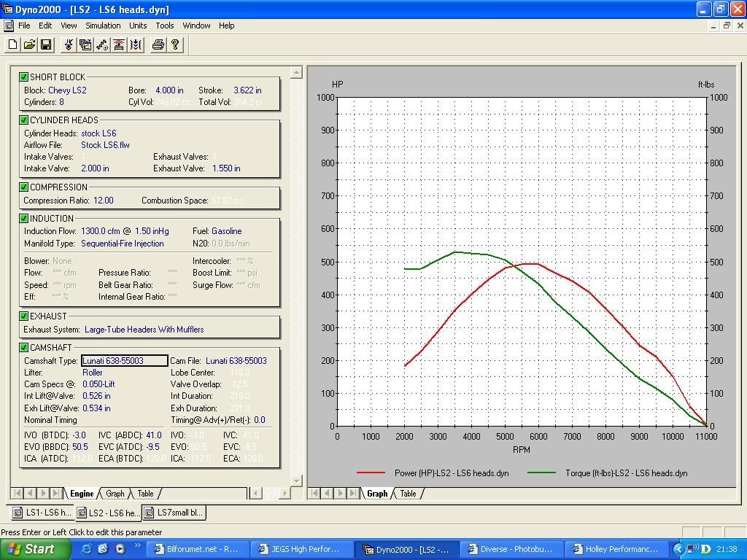Open the Window menu
Screen dimensions: 747x560
(x=196, y=26)
